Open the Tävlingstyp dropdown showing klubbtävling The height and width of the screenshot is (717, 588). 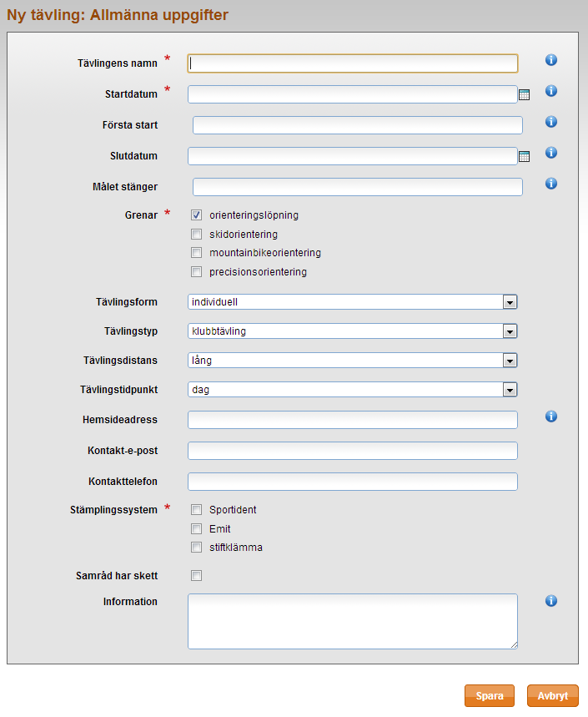352,331
